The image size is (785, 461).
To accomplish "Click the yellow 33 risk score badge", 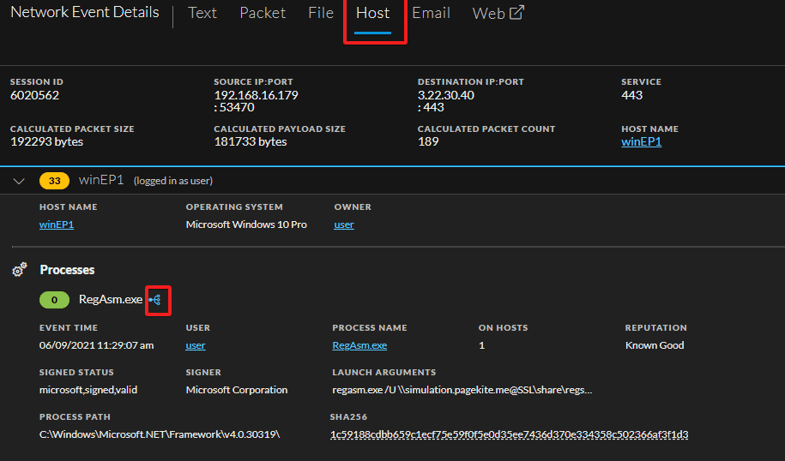I will tap(53, 180).
